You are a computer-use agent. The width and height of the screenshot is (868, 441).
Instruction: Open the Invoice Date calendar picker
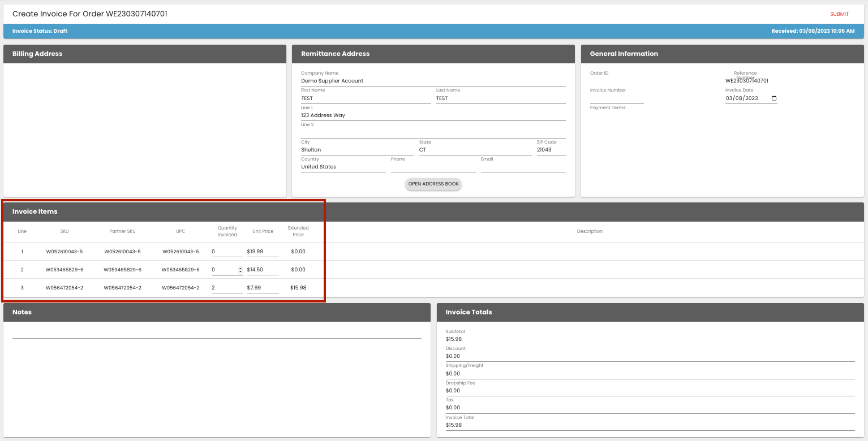[775, 98]
